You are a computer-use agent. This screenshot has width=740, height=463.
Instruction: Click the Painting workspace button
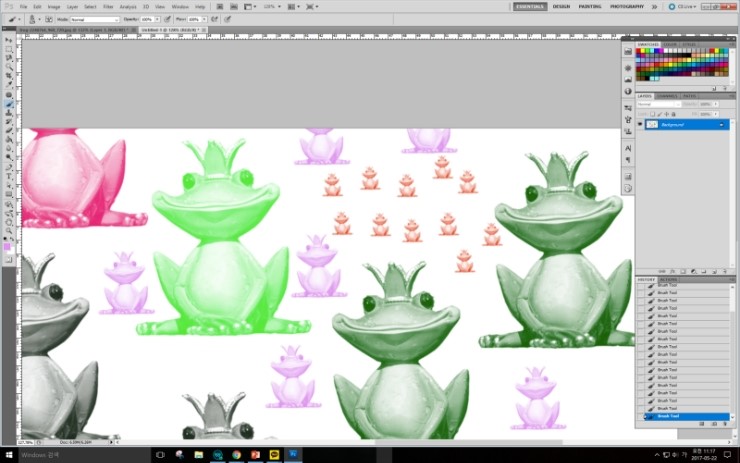click(590, 6)
